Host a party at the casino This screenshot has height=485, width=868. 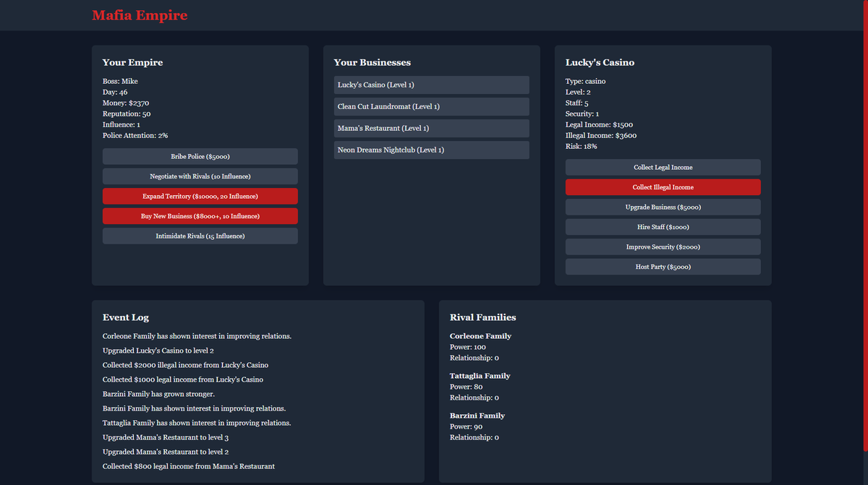[x=663, y=266]
